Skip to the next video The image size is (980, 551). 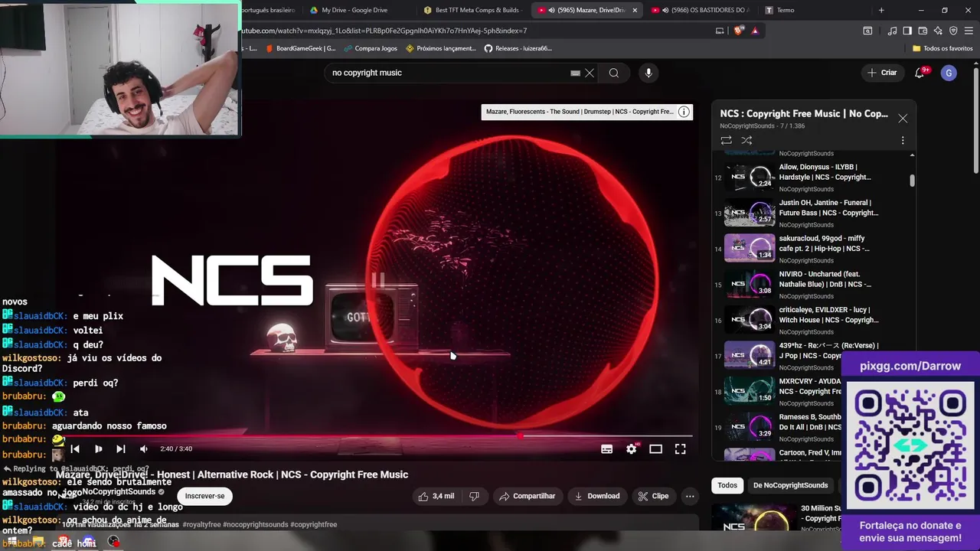pos(120,449)
